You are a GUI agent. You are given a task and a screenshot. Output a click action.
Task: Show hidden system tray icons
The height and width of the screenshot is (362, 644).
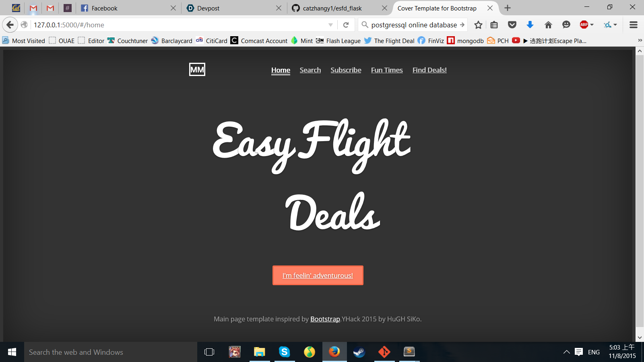(566, 352)
